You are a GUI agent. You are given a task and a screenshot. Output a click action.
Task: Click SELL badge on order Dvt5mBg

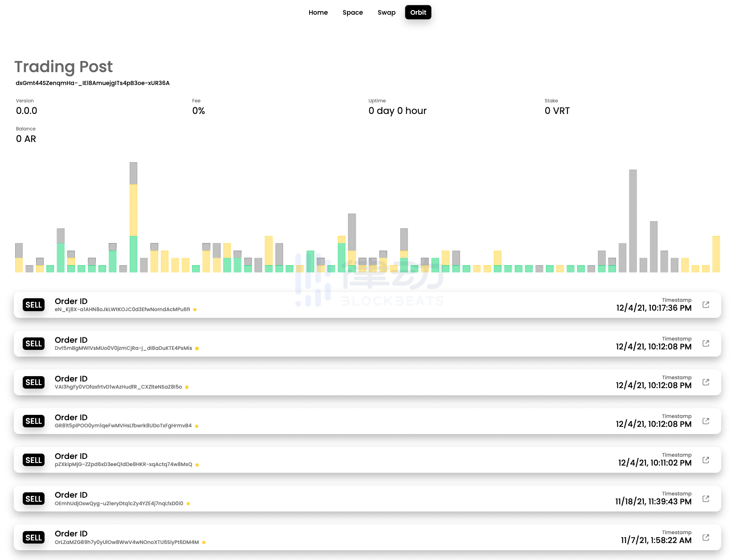point(34,344)
